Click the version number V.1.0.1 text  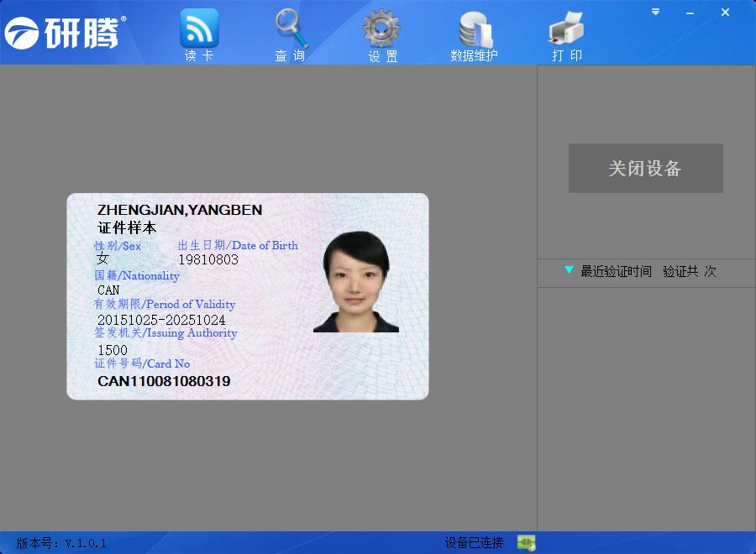[61, 543]
